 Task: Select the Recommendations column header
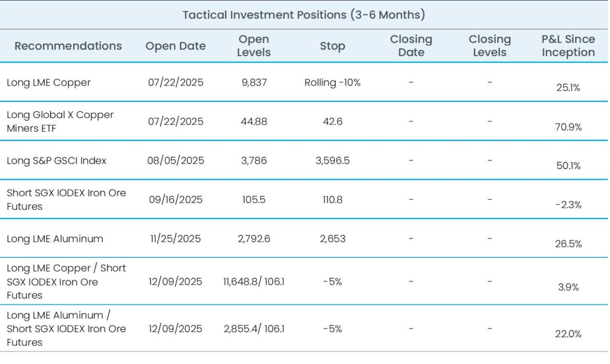click(x=68, y=46)
